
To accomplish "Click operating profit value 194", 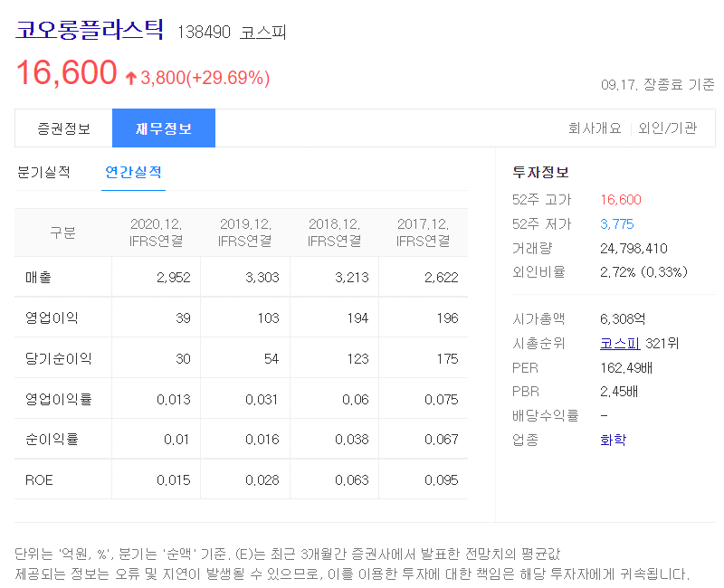I will click(357, 318).
